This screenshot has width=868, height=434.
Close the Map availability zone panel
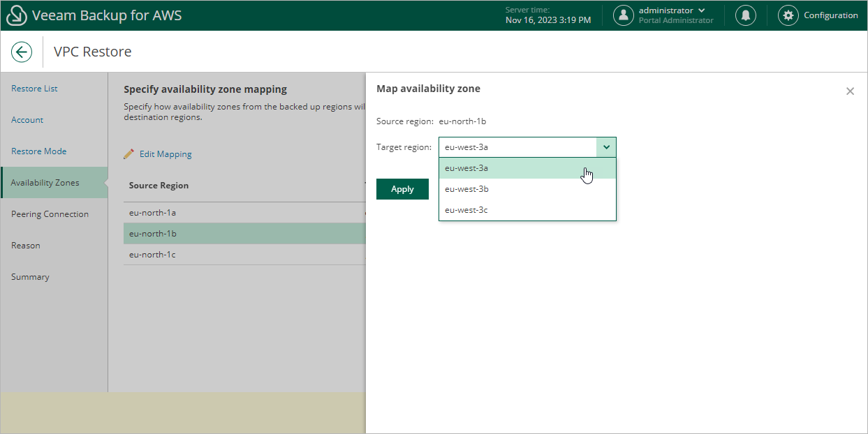tap(850, 91)
